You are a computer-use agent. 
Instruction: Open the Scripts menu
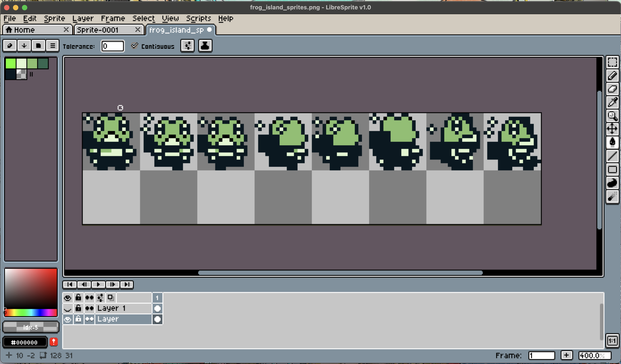[x=198, y=19]
